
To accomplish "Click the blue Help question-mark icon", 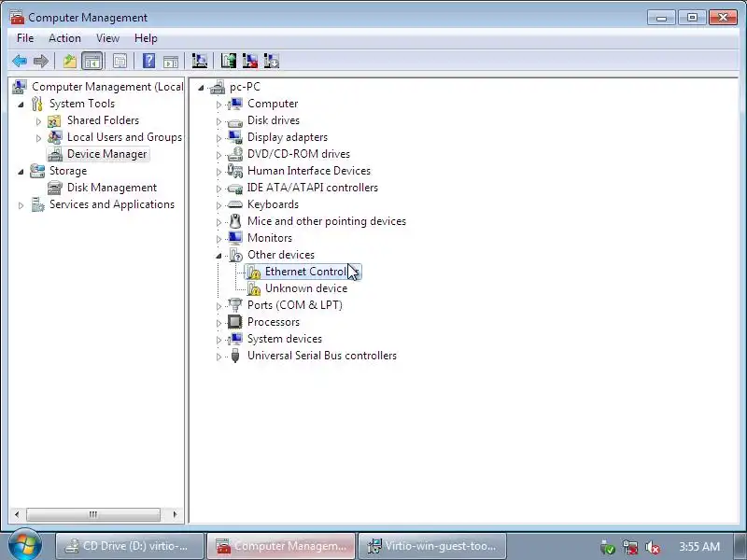I will [148, 61].
